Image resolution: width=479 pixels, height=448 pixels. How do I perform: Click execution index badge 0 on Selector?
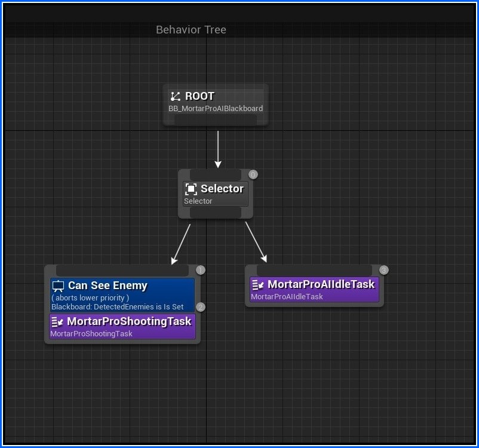click(253, 174)
